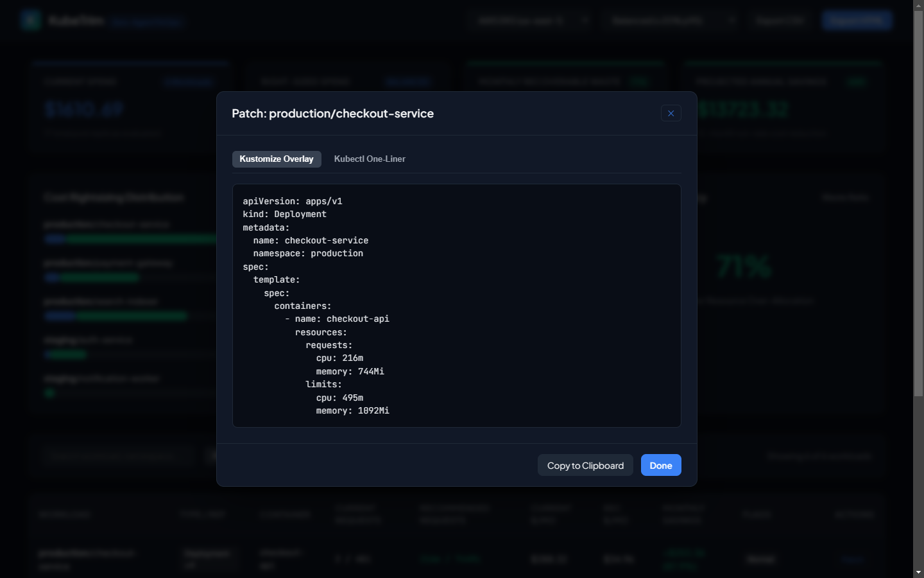The image size is (924, 578).
Task: Click the 'memory: 1092Mi' limits value
Action: click(x=353, y=410)
